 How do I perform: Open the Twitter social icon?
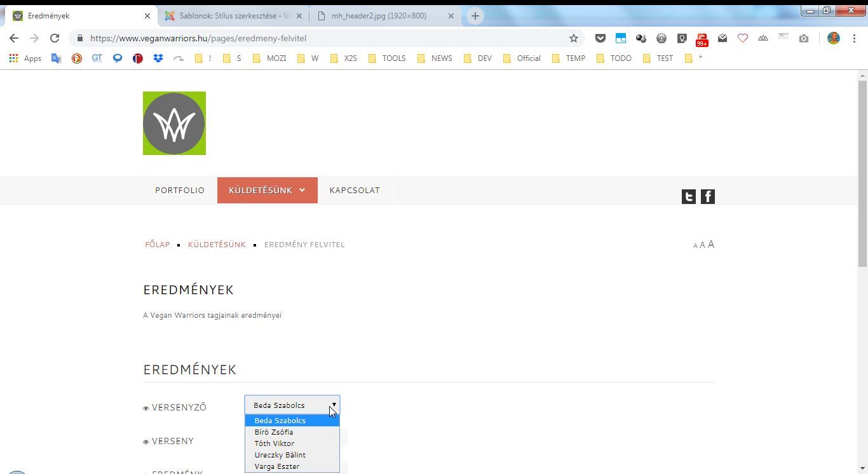(688, 197)
